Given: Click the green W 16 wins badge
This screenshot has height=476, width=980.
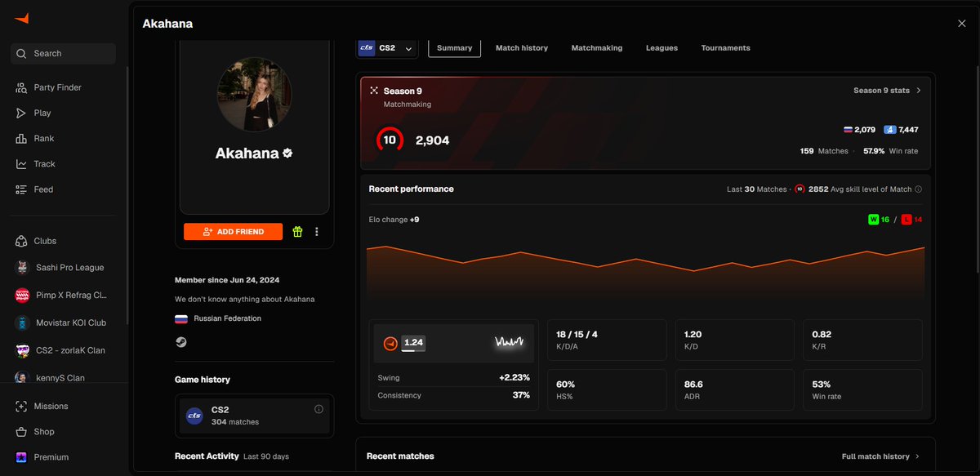Looking at the screenshot, I should (x=880, y=220).
